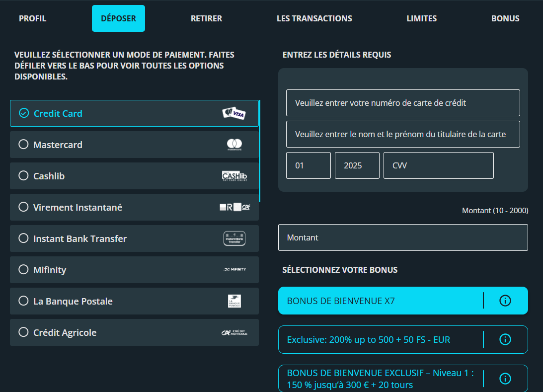Click the La Banque Postale logo
543x392 pixels.
pyautogui.click(x=234, y=301)
